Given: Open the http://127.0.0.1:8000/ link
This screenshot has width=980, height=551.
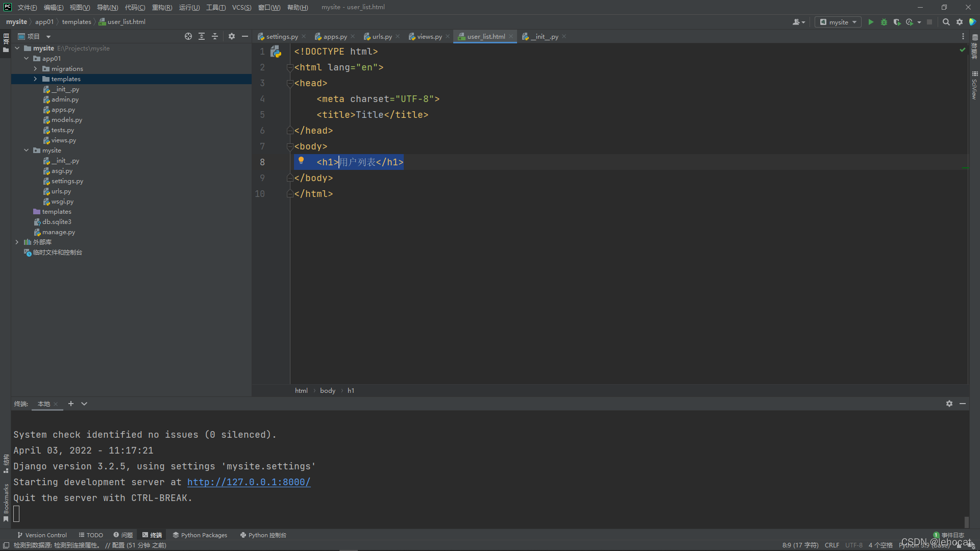Looking at the screenshot, I should pos(249,482).
